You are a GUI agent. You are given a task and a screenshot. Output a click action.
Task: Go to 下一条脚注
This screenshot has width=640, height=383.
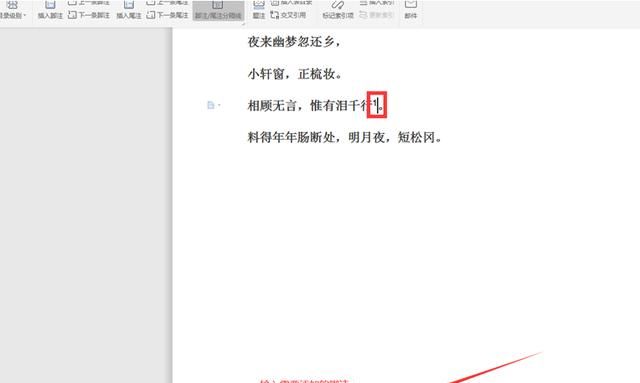(89, 15)
